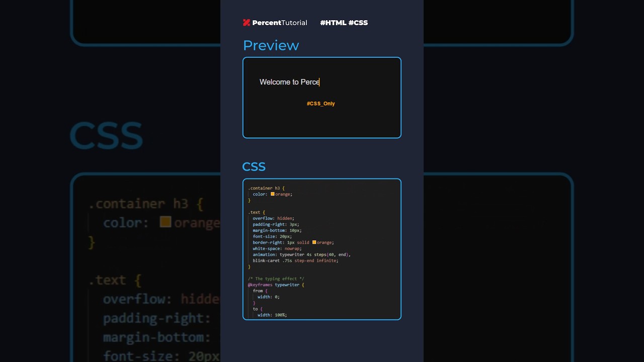The height and width of the screenshot is (362, 644).
Task: Click the '.container h3 {' selector line
Action: 266,188
